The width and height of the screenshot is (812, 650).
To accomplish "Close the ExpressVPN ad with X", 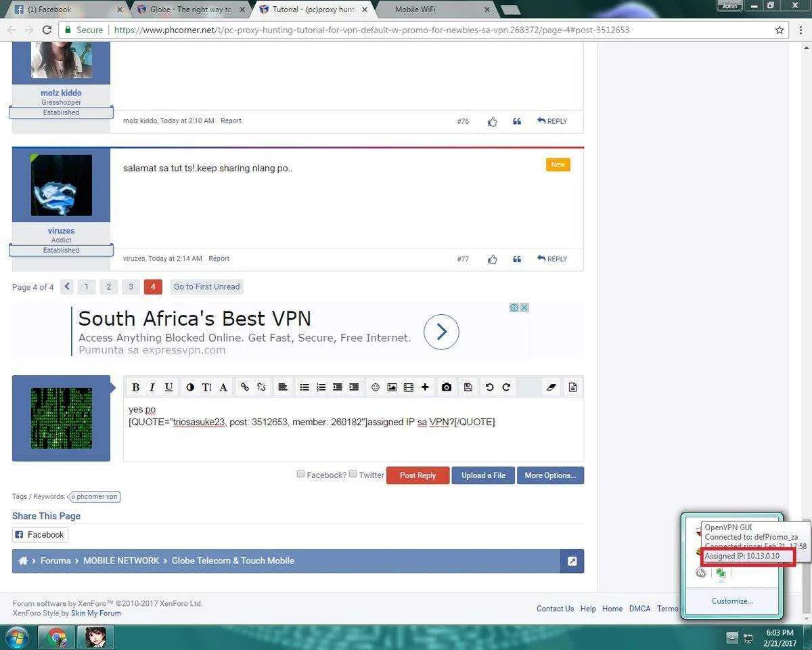I will (x=524, y=307).
